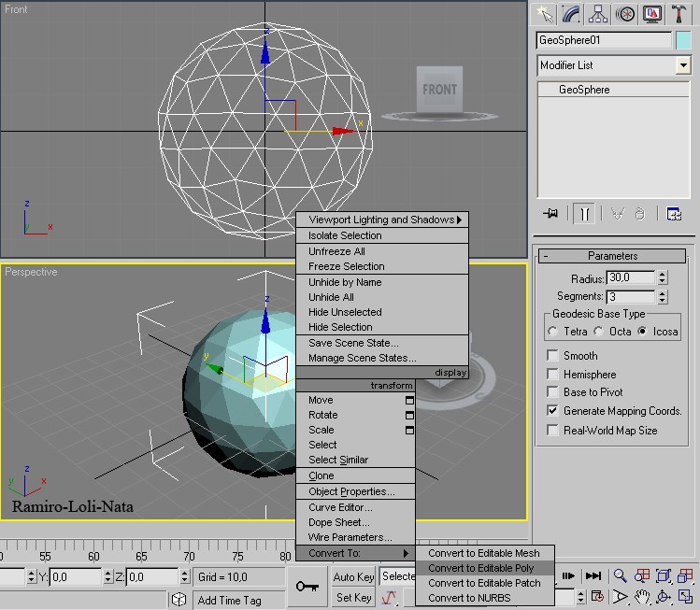700x610 pixels.
Task: Click Zoom Extents All tool
Action: (685, 575)
